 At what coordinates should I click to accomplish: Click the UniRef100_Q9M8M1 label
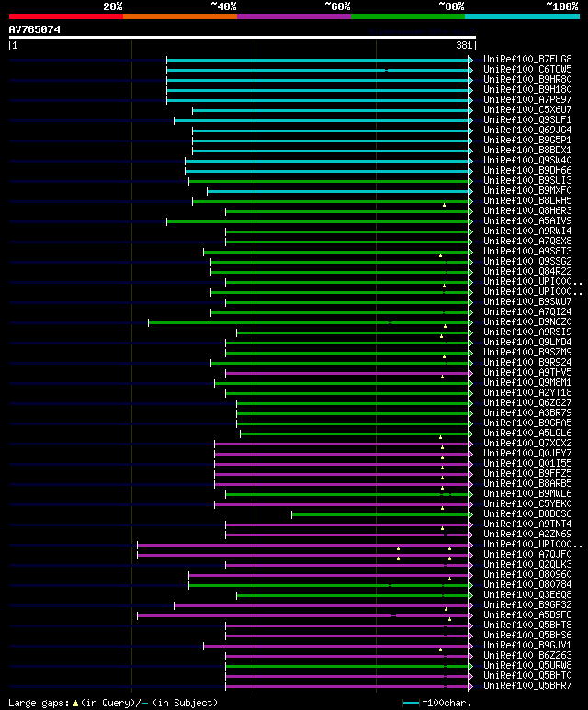527,383
